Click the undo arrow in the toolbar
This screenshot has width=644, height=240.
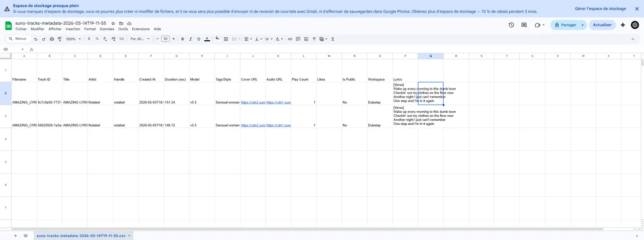(36, 39)
